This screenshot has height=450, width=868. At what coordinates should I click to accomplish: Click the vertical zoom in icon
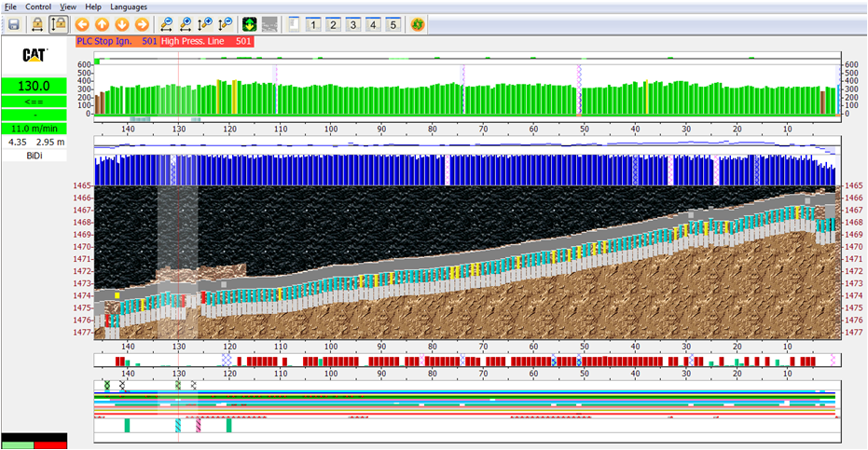[x=206, y=24]
